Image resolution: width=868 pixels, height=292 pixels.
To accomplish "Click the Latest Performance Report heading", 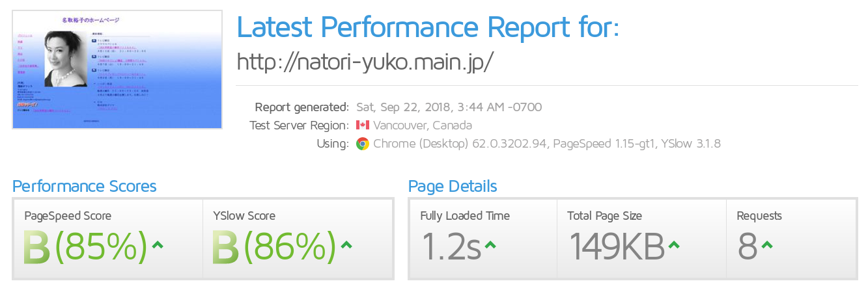I will pos(428,27).
